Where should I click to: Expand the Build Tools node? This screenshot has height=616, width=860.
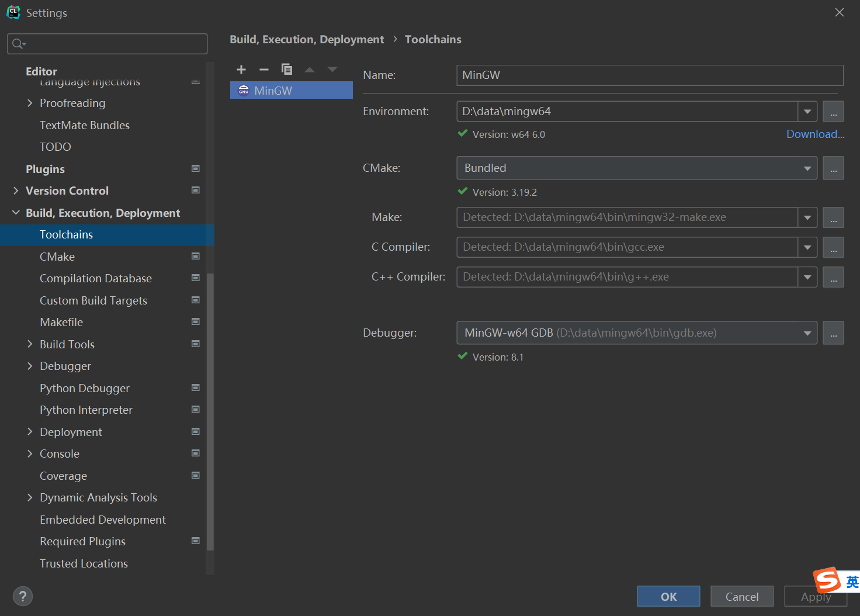tap(30, 344)
